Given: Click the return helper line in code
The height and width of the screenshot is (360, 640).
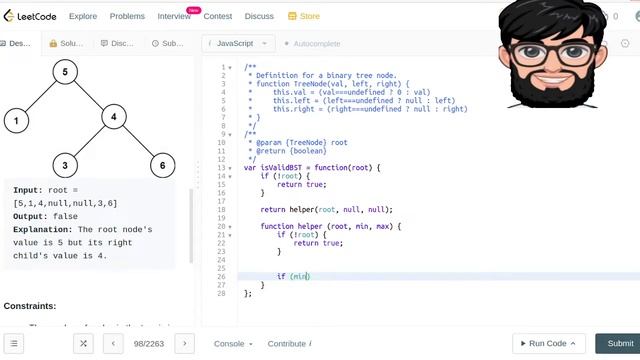Looking at the screenshot, I should pyautogui.click(x=327, y=209).
